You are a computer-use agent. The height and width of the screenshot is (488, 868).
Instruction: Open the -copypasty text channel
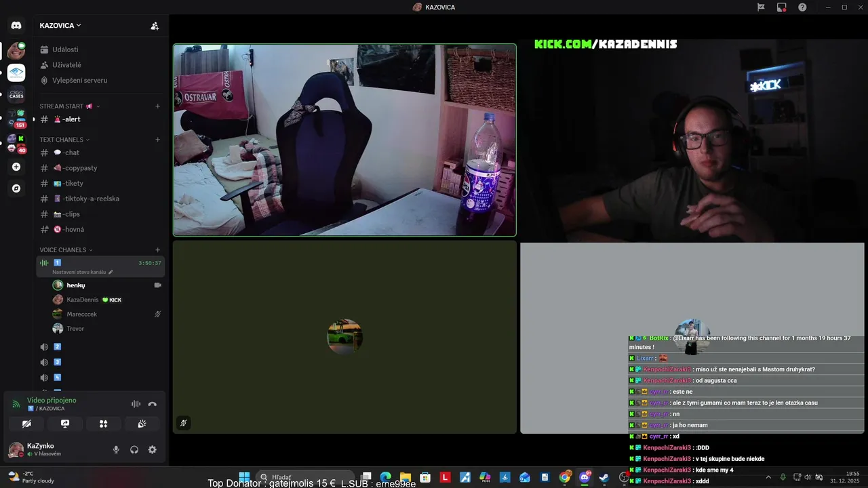(100, 168)
